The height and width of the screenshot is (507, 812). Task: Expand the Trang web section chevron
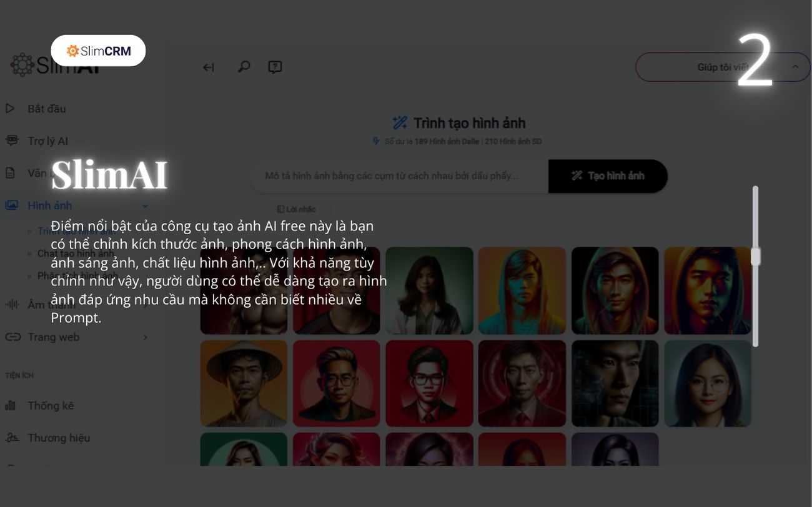145,337
